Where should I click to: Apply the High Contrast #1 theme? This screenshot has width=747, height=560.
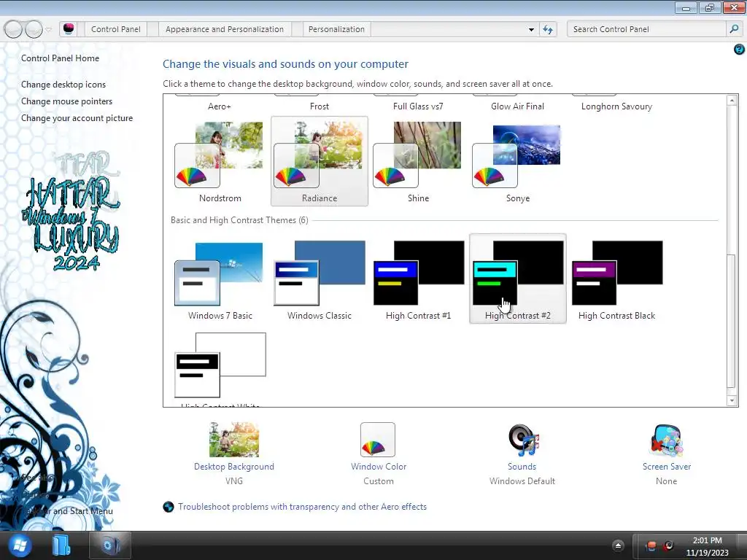[418, 279]
